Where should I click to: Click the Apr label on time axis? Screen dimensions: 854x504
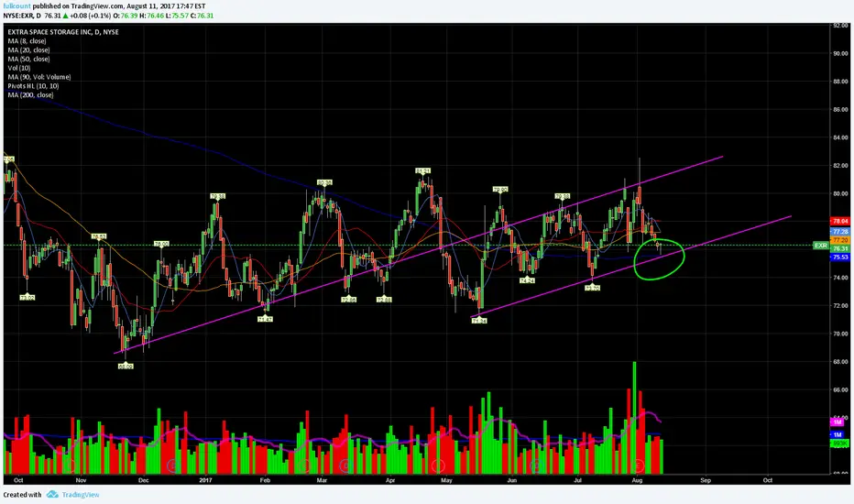[390, 480]
